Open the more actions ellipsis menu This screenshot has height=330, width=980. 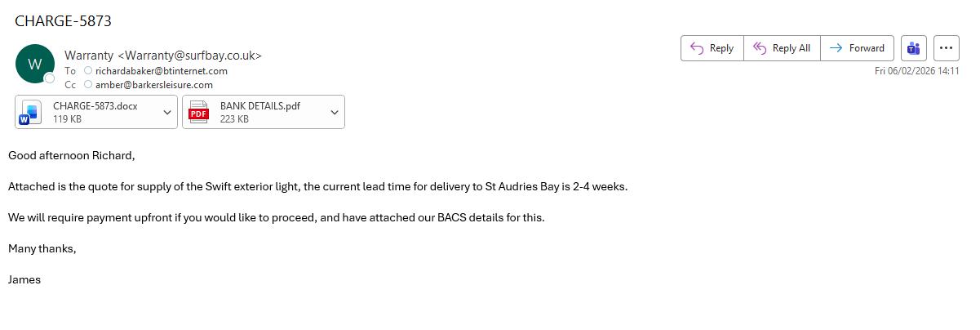click(946, 48)
